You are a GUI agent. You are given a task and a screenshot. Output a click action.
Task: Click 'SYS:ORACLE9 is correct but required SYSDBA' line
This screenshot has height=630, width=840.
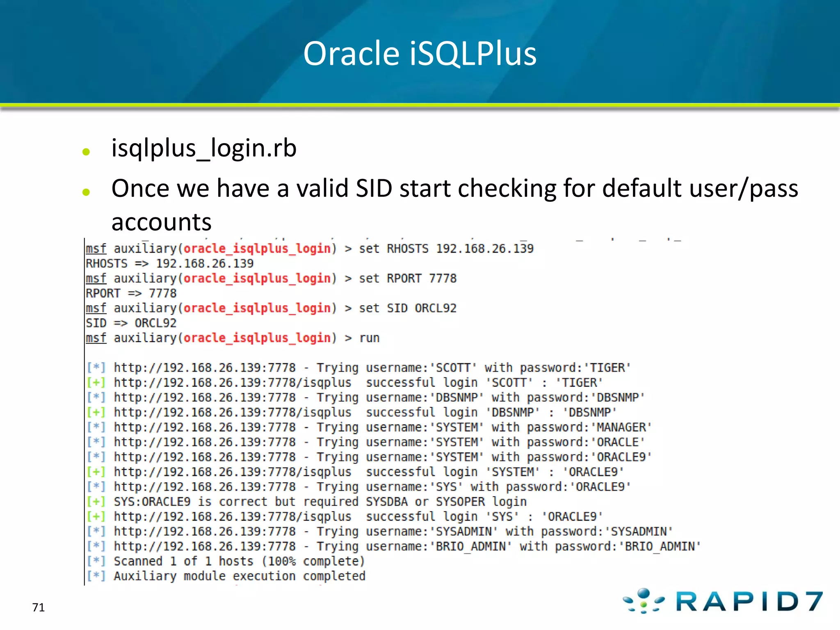(306, 502)
